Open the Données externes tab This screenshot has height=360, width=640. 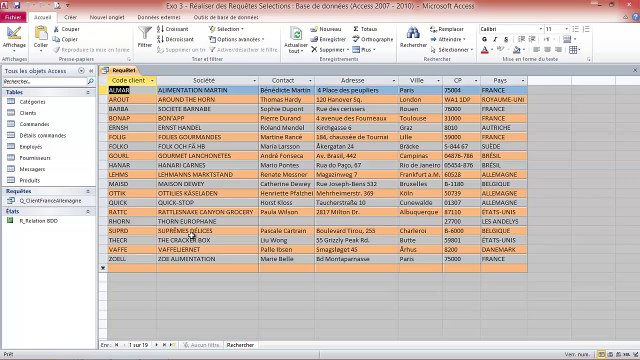point(159,17)
